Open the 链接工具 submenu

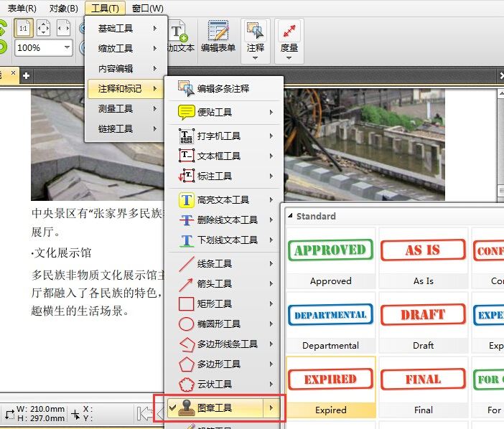(126, 128)
